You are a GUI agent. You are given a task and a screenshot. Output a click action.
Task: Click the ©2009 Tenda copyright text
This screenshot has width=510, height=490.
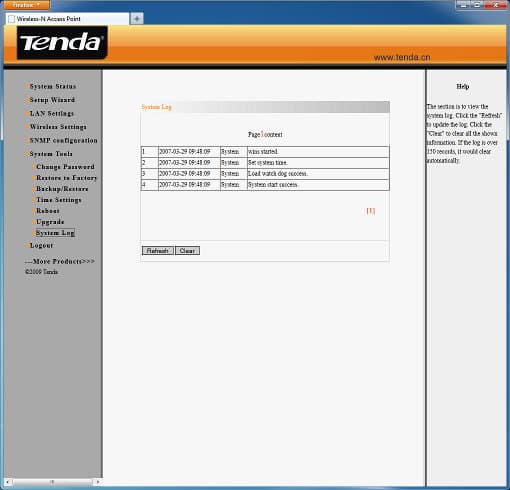41,272
